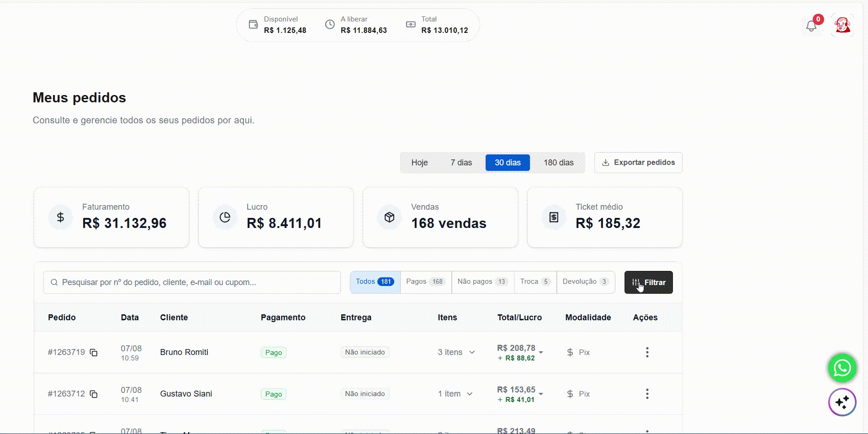Click the Exportar pedidos button

point(638,163)
